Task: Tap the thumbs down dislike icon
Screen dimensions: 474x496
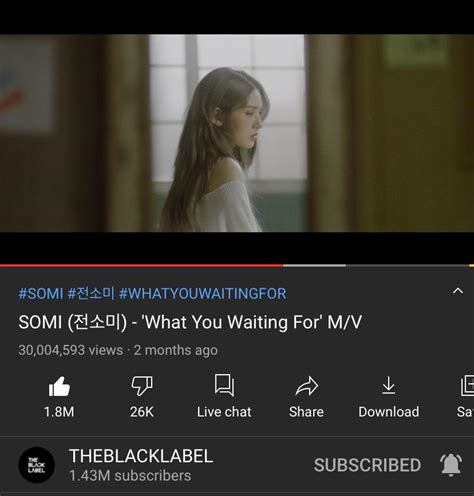Action: [142, 386]
